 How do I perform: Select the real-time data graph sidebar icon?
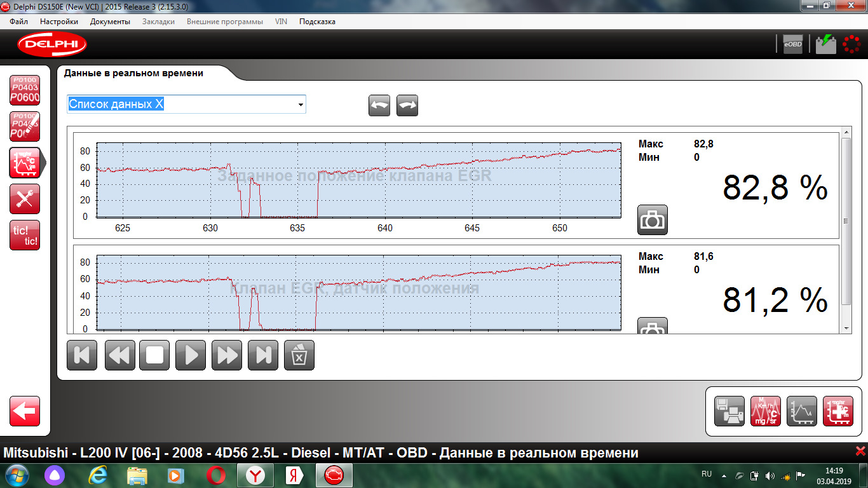click(x=25, y=163)
